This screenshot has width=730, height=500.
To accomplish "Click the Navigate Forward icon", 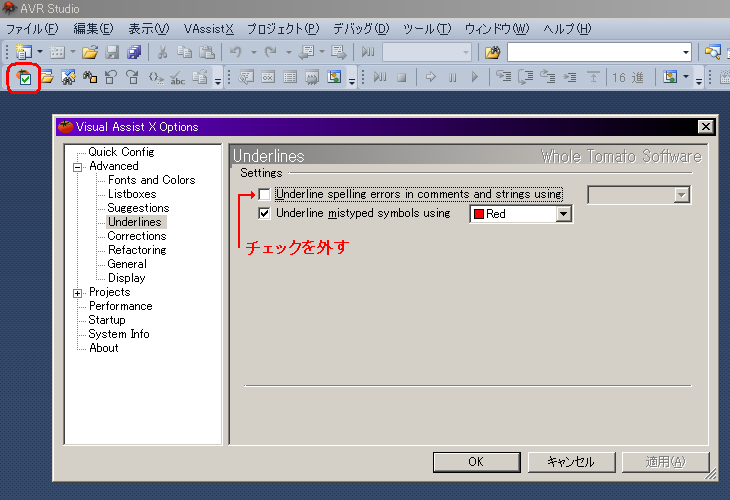I will click(338, 52).
